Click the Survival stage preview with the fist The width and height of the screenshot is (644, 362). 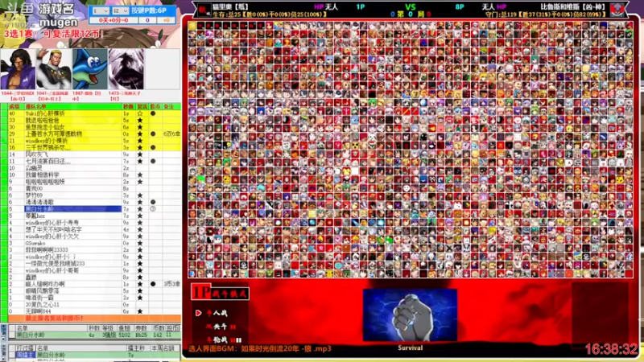(410, 315)
